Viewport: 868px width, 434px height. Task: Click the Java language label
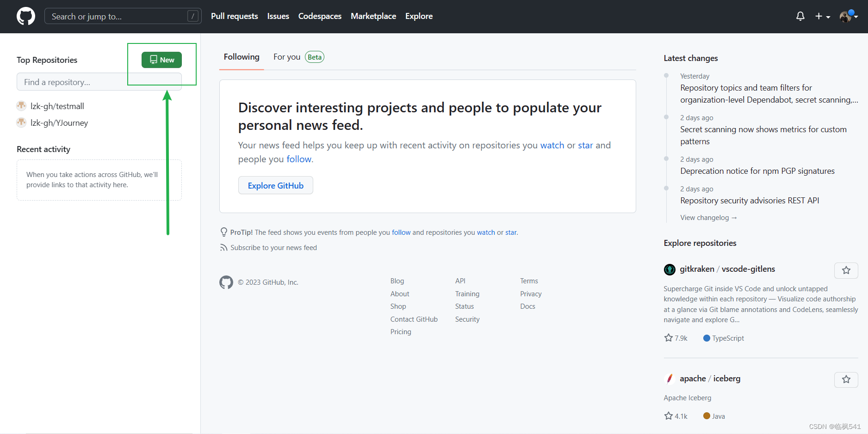tap(714, 416)
